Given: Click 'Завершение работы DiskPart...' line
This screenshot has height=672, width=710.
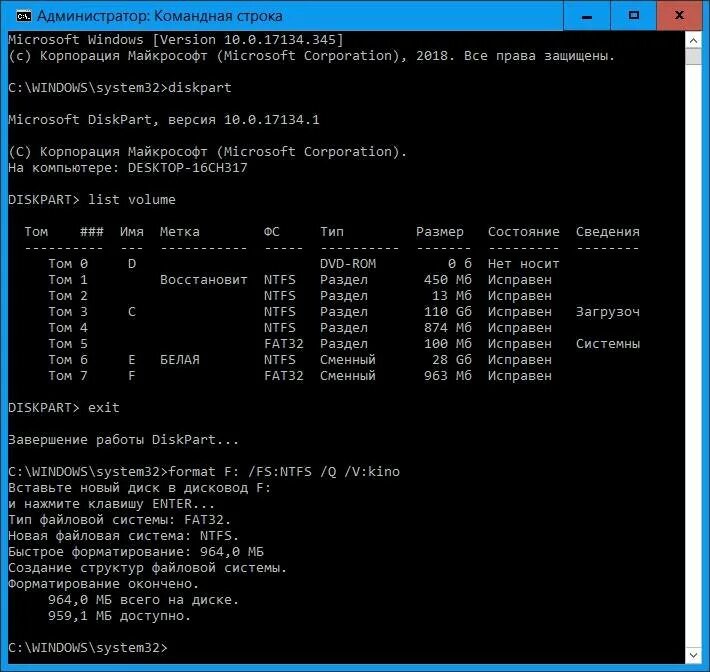Looking at the screenshot, I should (x=123, y=440).
